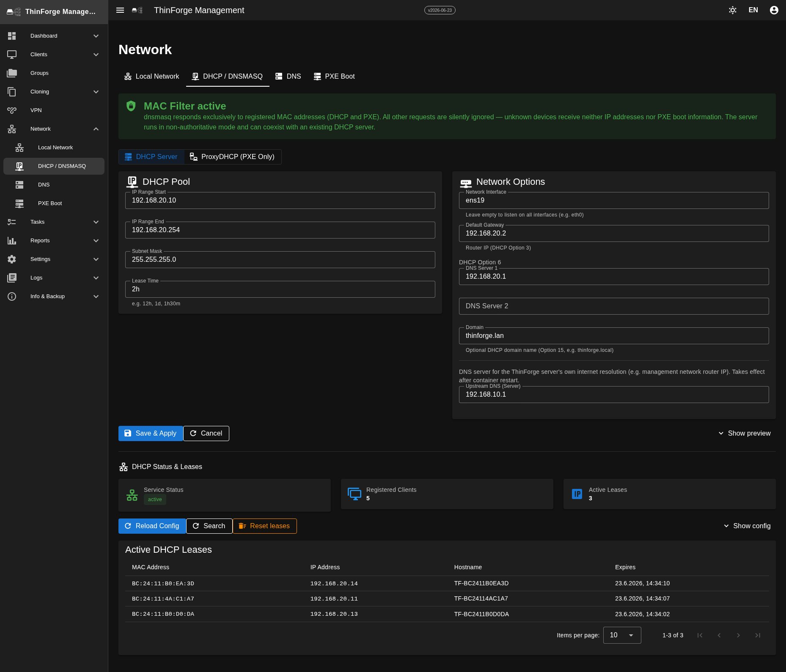Click the DNS server icon in sidebar
This screenshot has height=672, width=786.
[x=19, y=185]
